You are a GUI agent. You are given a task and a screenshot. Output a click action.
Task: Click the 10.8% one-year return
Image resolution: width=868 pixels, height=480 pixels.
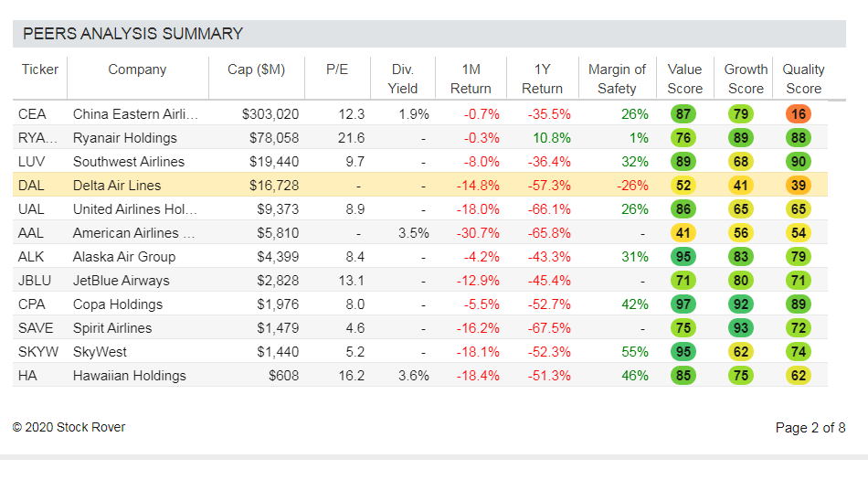click(x=551, y=138)
